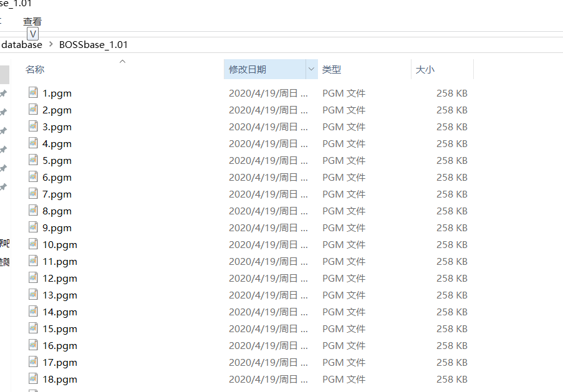563x392 pixels.
Task: Select the file name 10.pgm
Action: (x=60, y=245)
